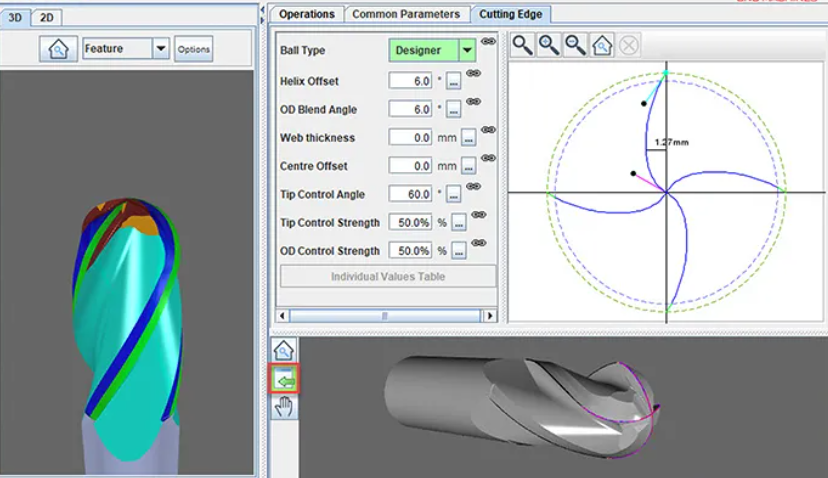This screenshot has width=828, height=478.
Task: Click the second magnifier icon above the graph
Action: pos(548,45)
